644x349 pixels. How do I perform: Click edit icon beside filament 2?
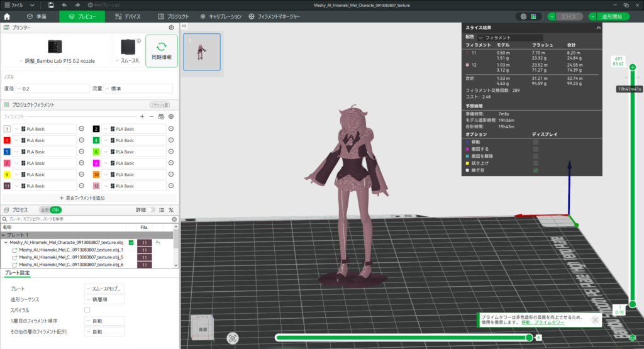click(171, 129)
